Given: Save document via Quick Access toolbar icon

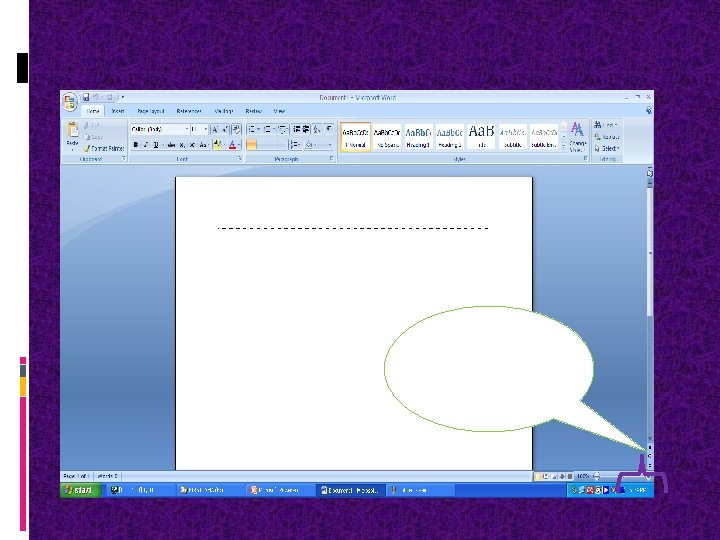Looking at the screenshot, I should click(86, 97).
